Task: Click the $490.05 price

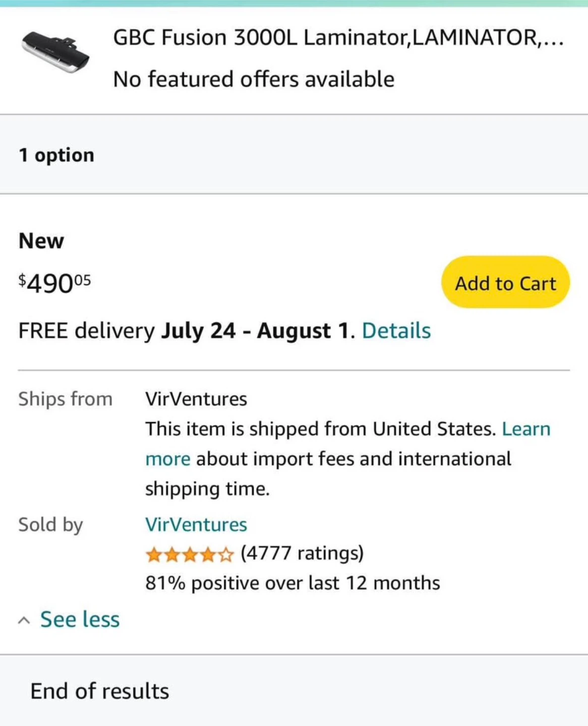Action: coord(54,283)
